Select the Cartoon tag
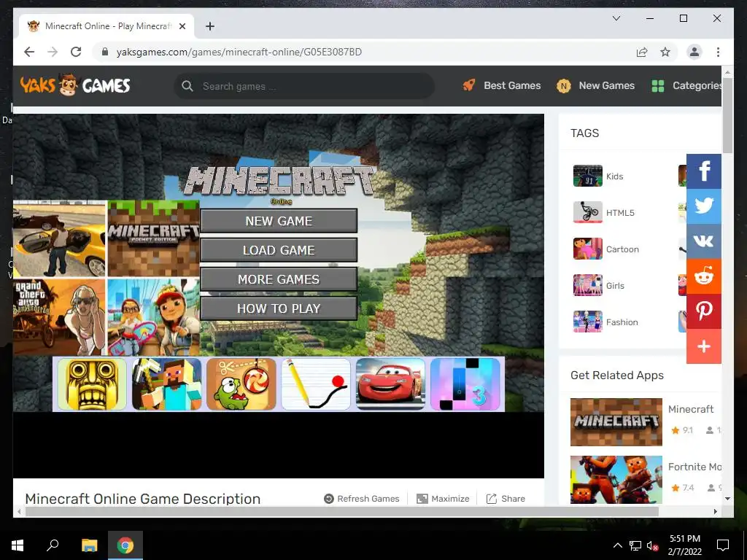Viewport: 747px width, 560px height. [x=606, y=249]
